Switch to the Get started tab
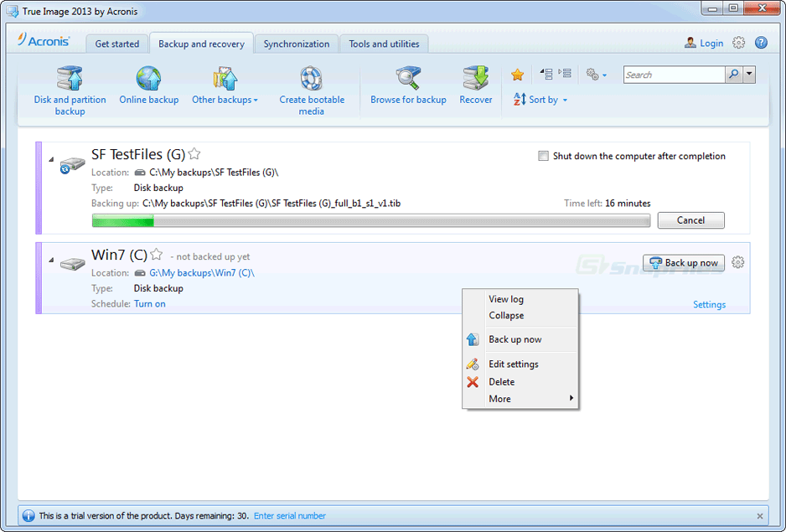The height and width of the screenshot is (532, 786). (x=117, y=44)
